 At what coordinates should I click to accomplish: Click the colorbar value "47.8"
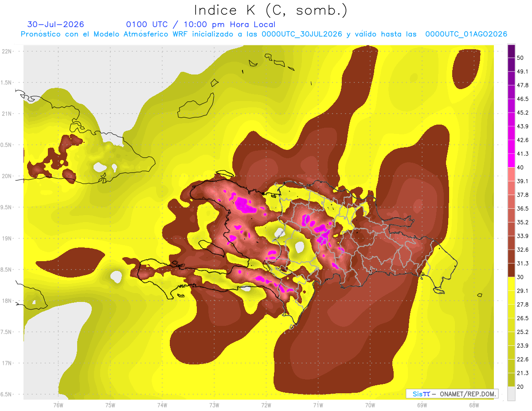[x=523, y=85]
